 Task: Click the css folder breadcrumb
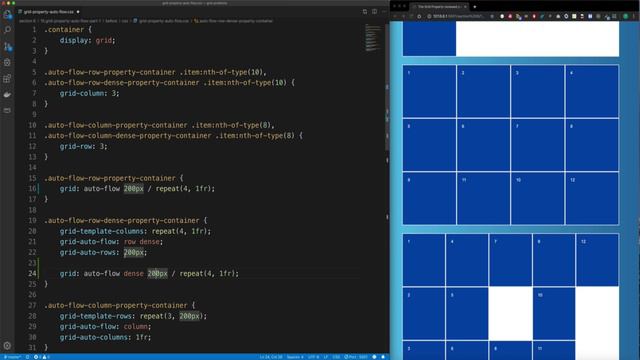click(x=125, y=21)
